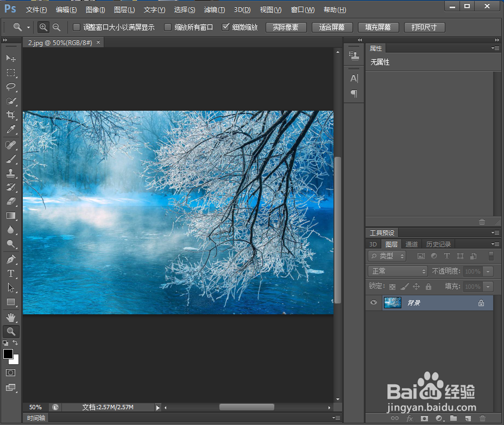Select the Lasso tool
This screenshot has height=425, width=504.
pyautogui.click(x=11, y=87)
